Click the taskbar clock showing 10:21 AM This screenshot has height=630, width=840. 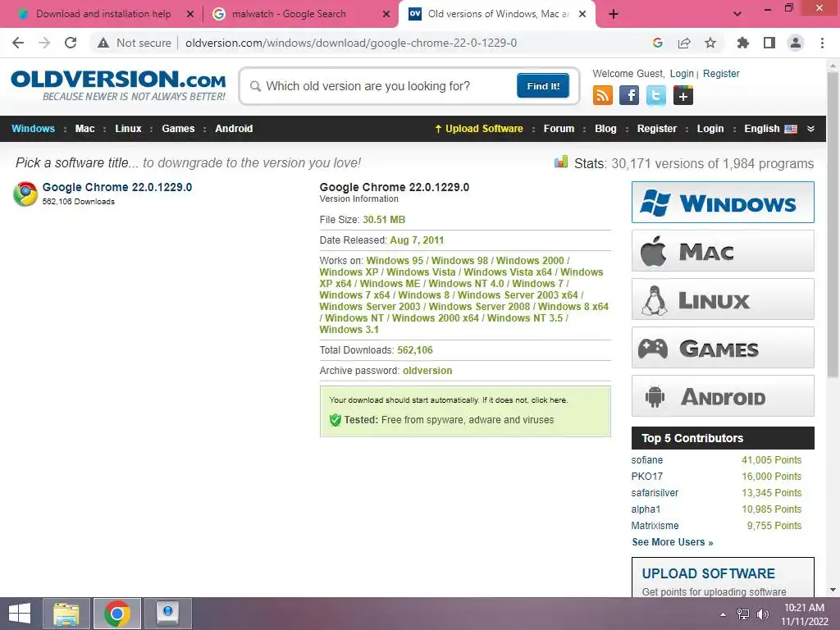[804, 614]
